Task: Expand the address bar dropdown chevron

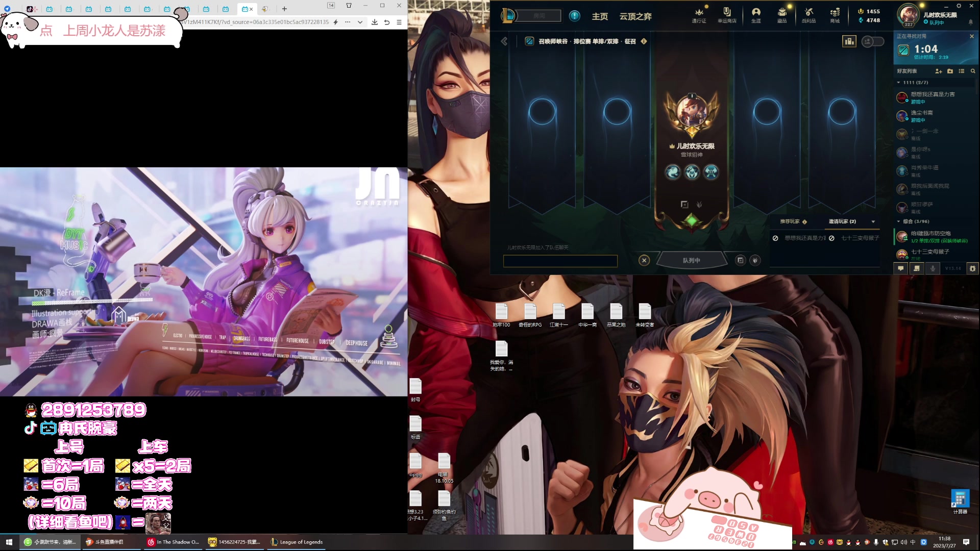Action: (x=360, y=22)
